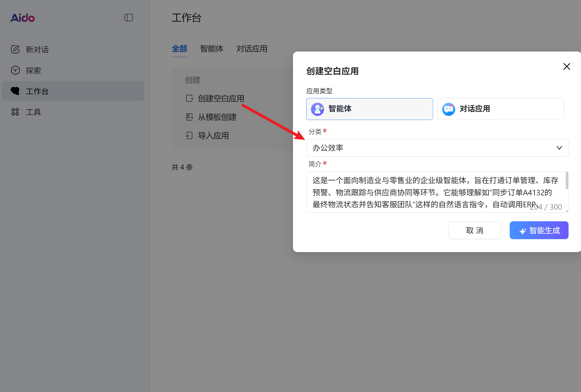Select the 探索 (Explore) sidebar icon
Image resolution: width=581 pixels, height=392 pixels.
pos(16,70)
